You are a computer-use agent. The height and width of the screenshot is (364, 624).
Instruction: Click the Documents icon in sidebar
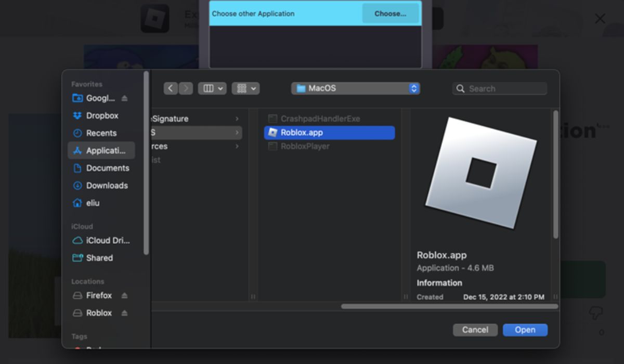click(77, 168)
